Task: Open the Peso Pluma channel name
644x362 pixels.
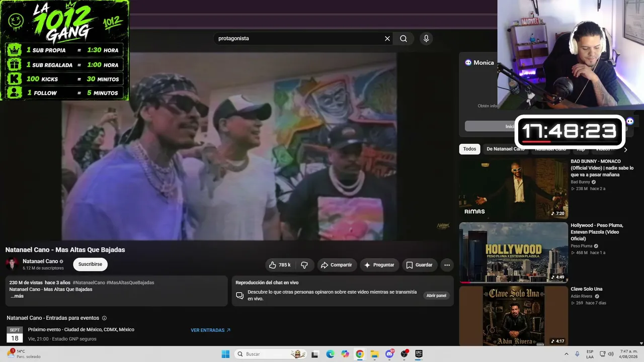Action: pos(581,246)
